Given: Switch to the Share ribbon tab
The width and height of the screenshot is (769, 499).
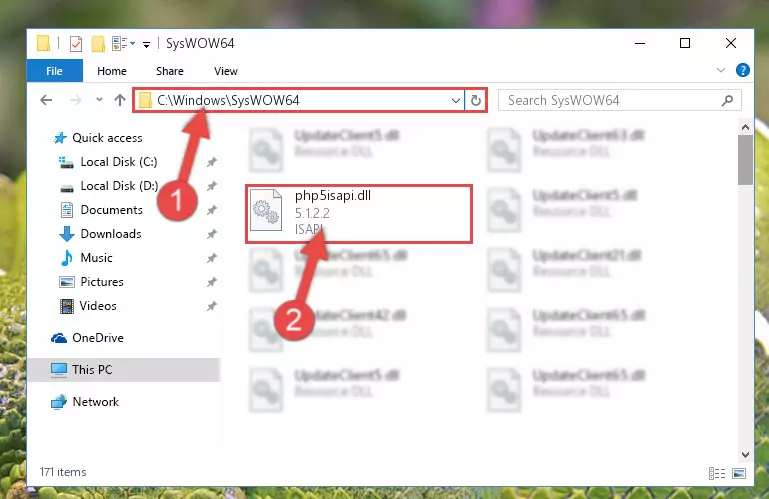Looking at the screenshot, I should (170, 71).
